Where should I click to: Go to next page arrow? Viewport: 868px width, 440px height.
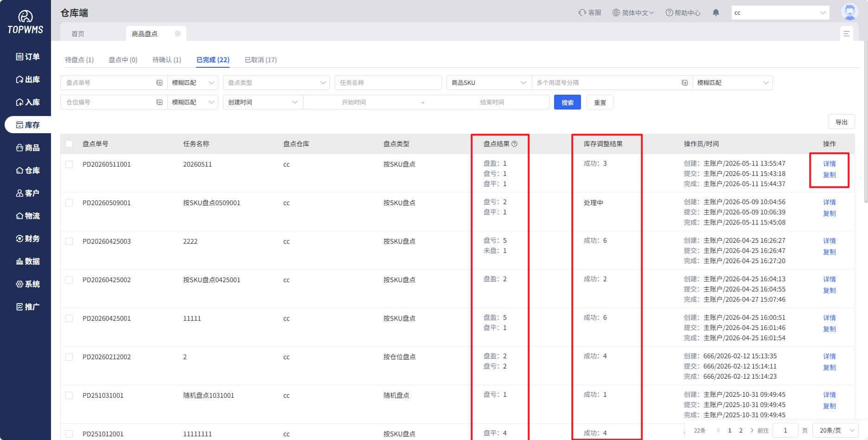tap(752, 430)
